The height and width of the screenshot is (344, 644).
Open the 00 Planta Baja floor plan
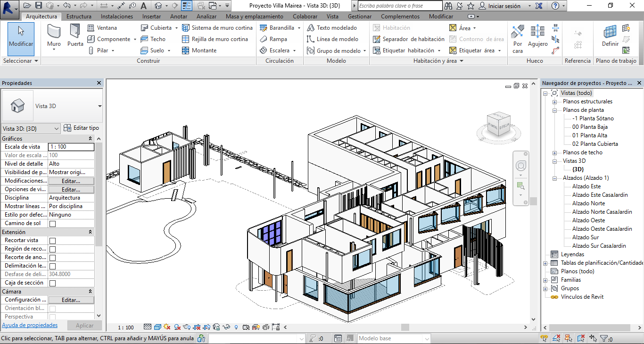coord(590,127)
